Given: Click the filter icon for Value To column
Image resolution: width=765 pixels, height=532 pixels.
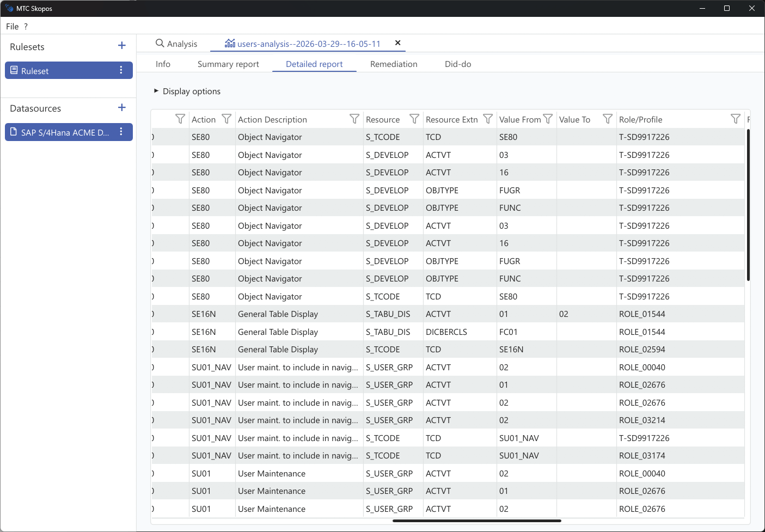Looking at the screenshot, I should tap(608, 119).
